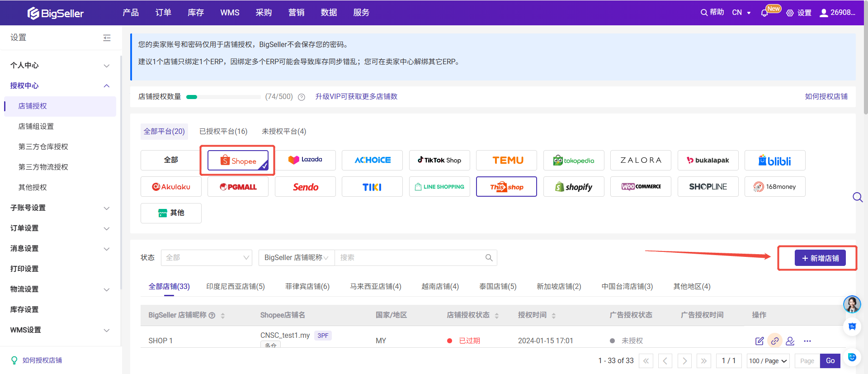Select the Shopify platform filter
Image resolution: width=868 pixels, height=374 pixels.
[573, 187]
